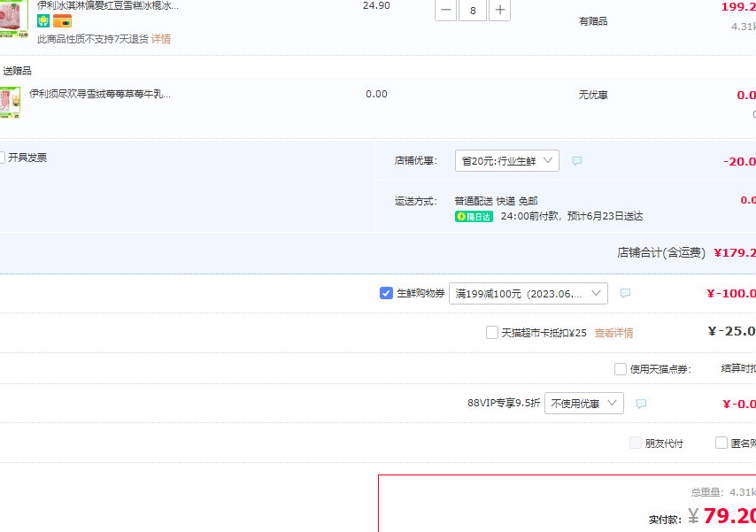Enable 天猫超市卡抵扣¥25 checkbox
Image resolution: width=756 pixels, height=532 pixels.
pos(492,332)
